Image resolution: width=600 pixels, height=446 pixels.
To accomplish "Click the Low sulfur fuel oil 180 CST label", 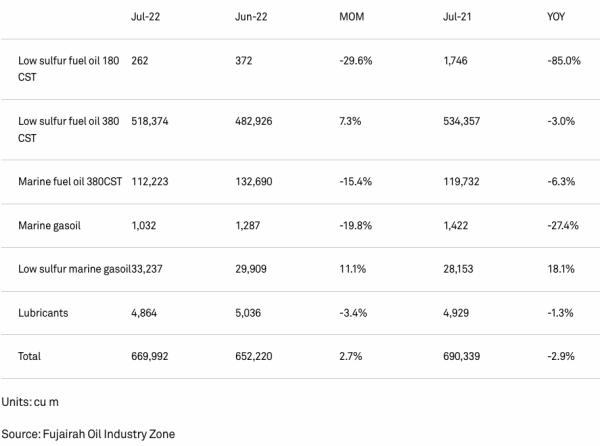I will (68, 69).
